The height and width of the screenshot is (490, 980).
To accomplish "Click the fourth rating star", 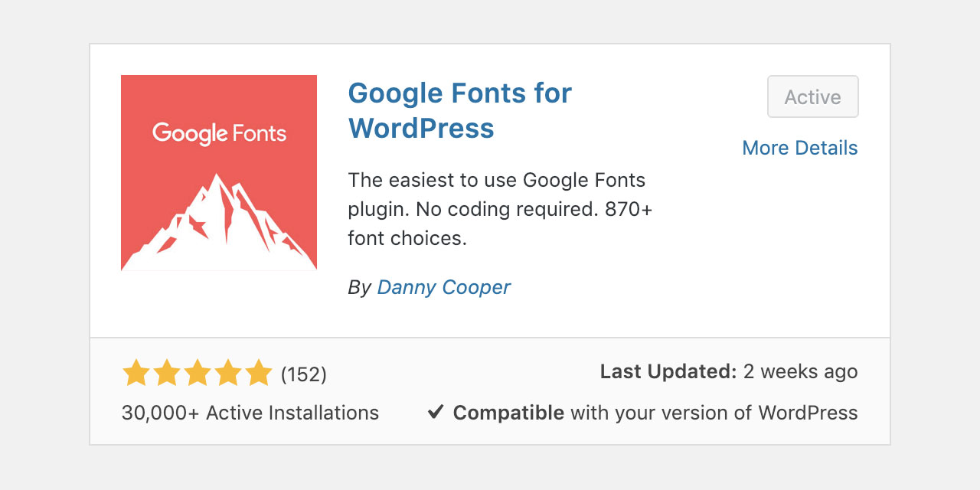I will 227,374.
